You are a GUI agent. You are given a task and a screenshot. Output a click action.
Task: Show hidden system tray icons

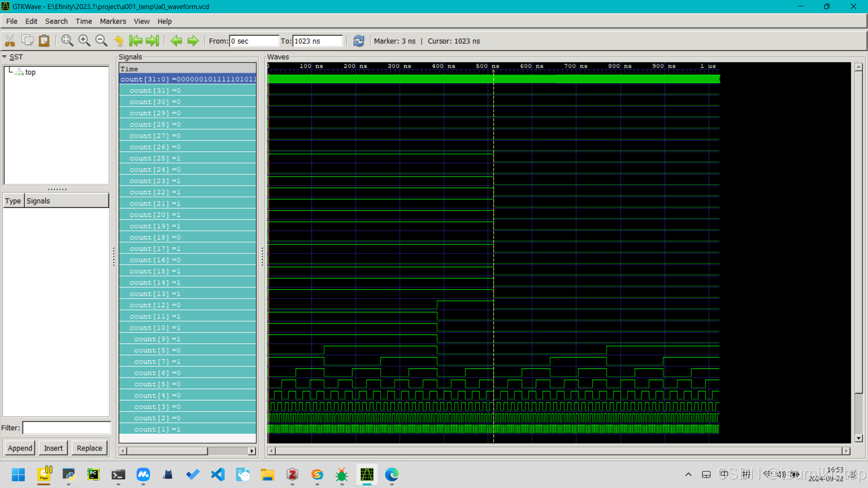coord(688,474)
